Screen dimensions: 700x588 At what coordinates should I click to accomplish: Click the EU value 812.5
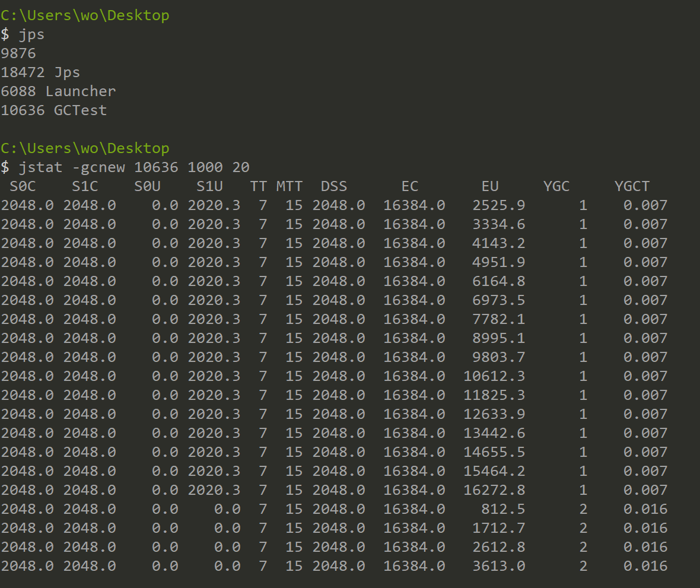pyautogui.click(x=503, y=509)
